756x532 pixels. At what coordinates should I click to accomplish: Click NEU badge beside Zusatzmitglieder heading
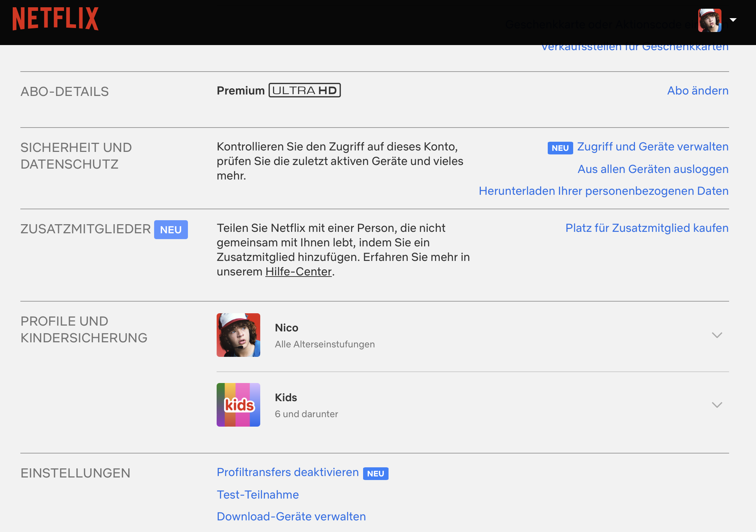[x=171, y=230]
